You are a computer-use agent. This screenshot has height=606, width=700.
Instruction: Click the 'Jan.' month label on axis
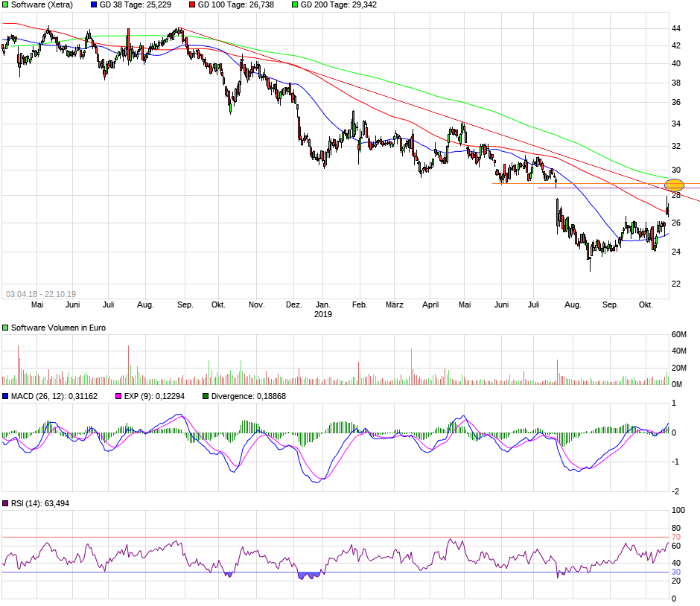pyautogui.click(x=322, y=304)
